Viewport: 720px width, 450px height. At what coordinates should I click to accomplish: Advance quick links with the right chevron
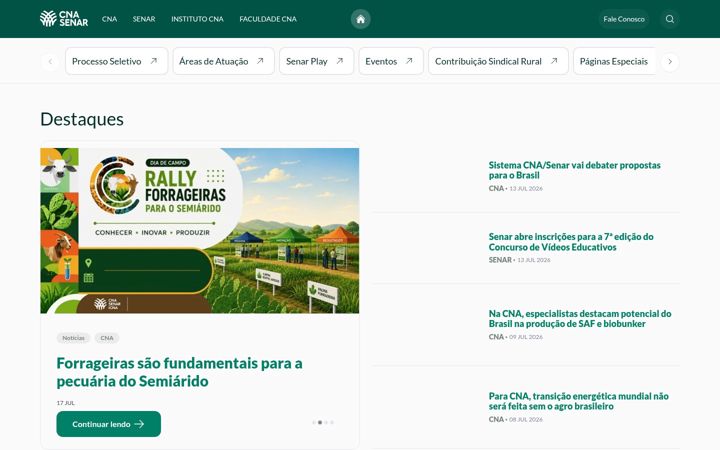click(x=670, y=62)
